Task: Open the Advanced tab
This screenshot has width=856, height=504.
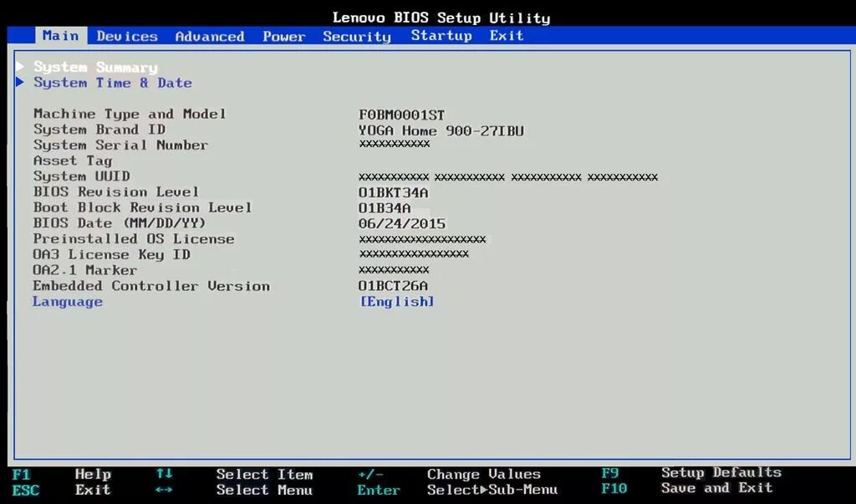Action: [x=209, y=36]
